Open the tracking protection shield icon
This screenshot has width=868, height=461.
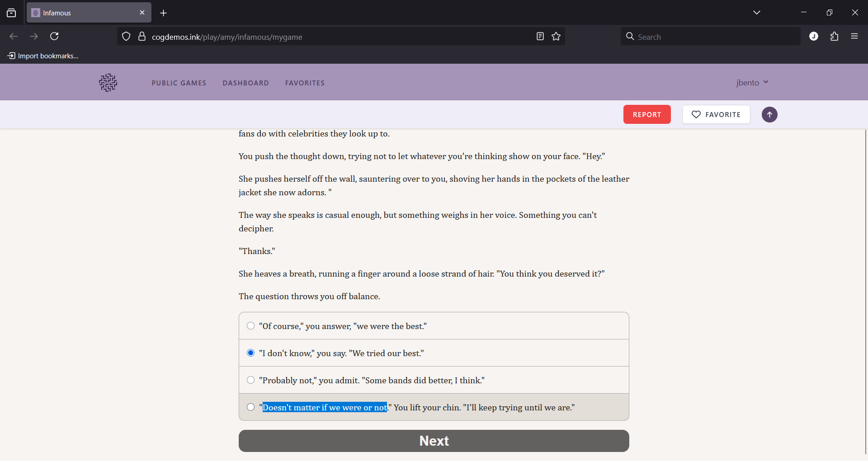click(x=126, y=36)
